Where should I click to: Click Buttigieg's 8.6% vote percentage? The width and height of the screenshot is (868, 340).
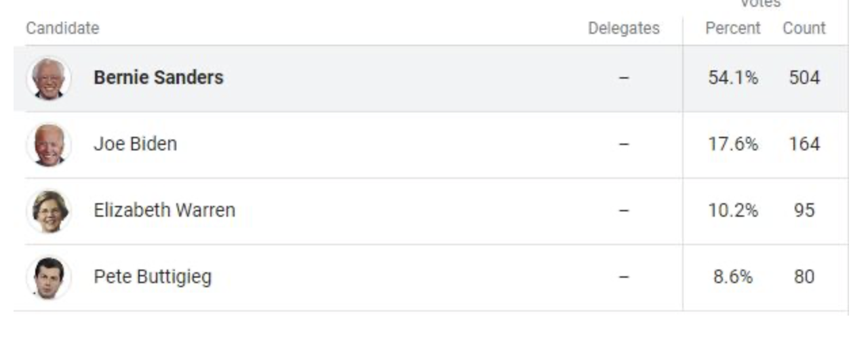[733, 277]
